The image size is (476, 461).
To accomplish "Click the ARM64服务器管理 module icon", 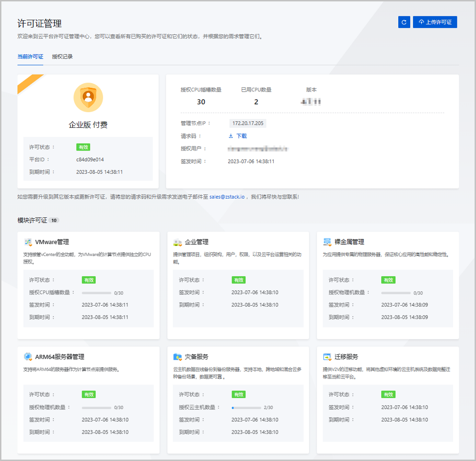I will click(x=27, y=356).
